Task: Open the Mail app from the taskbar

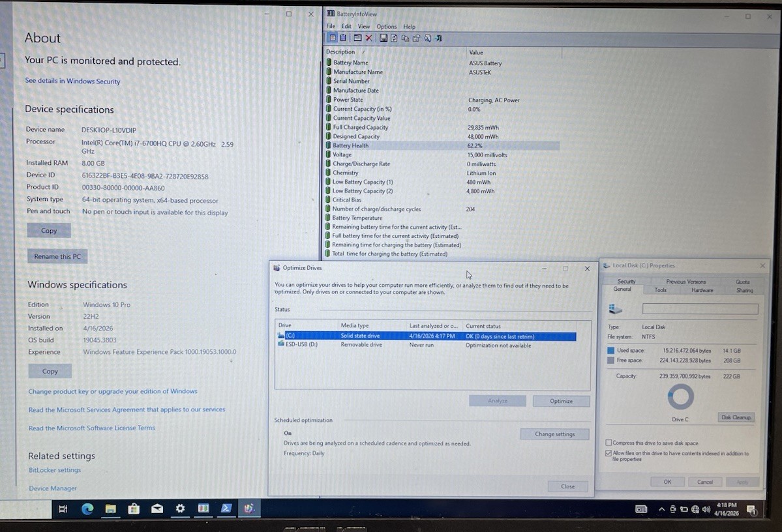Action: click(x=157, y=509)
